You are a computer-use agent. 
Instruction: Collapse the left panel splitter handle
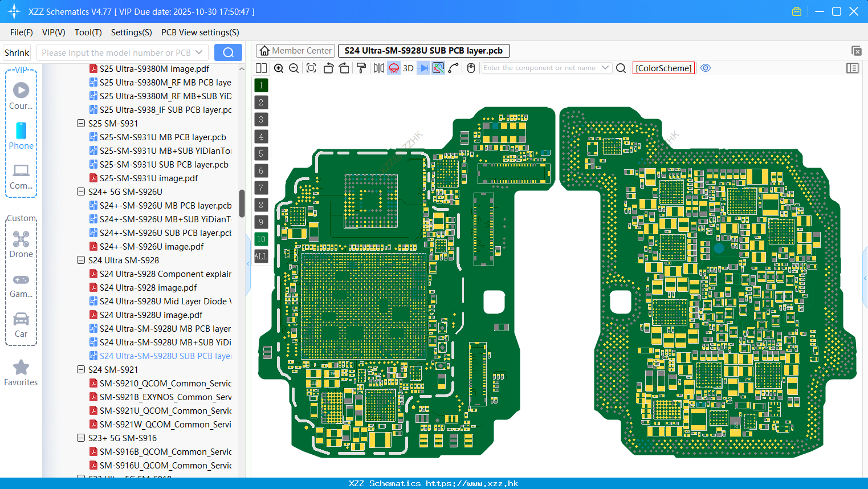[x=248, y=264]
